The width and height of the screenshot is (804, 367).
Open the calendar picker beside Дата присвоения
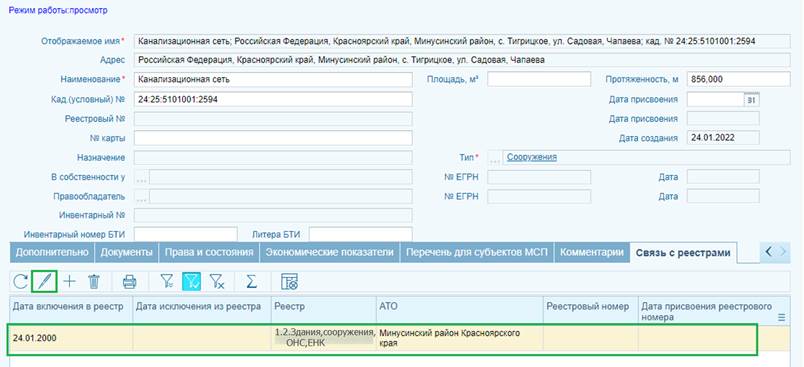[751, 99]
